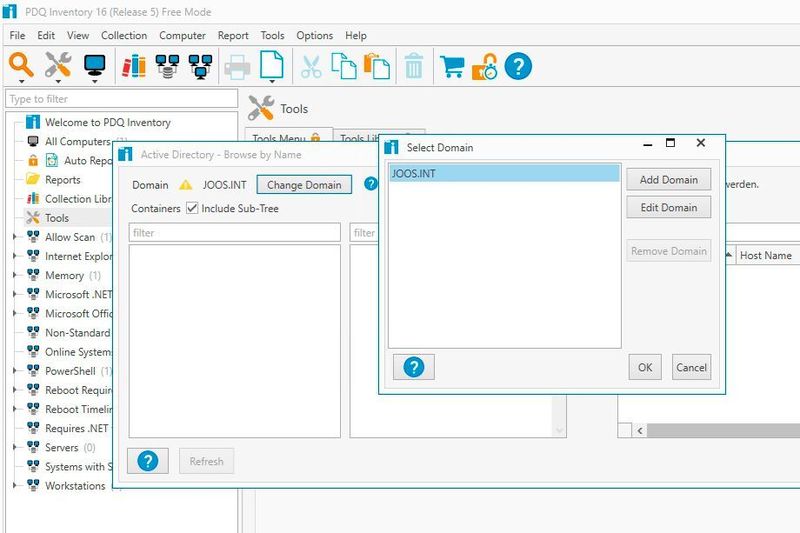800x533 pixels.
Task: Click the Containers filter input field
Action: point(235,233)
